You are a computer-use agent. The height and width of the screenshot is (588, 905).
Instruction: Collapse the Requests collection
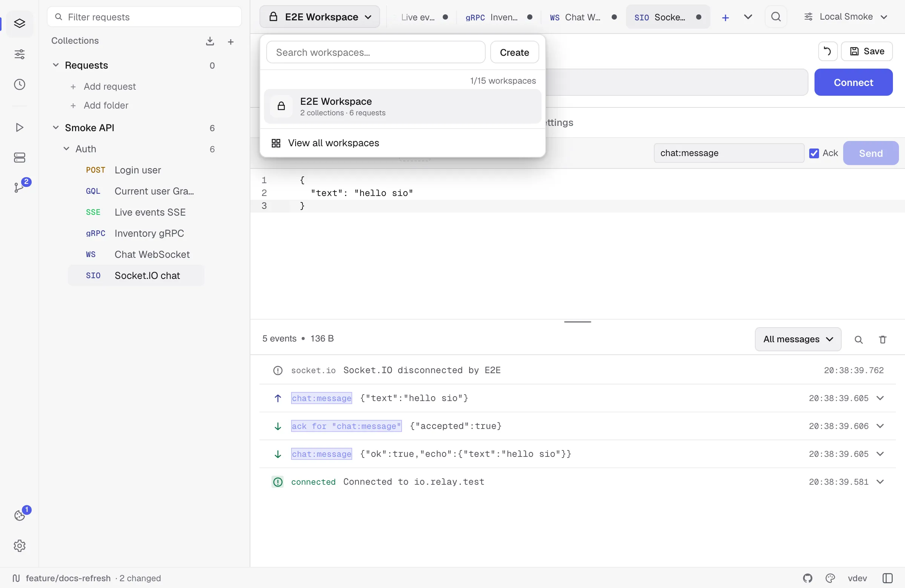pyautogui.click(x=55, y=65)
